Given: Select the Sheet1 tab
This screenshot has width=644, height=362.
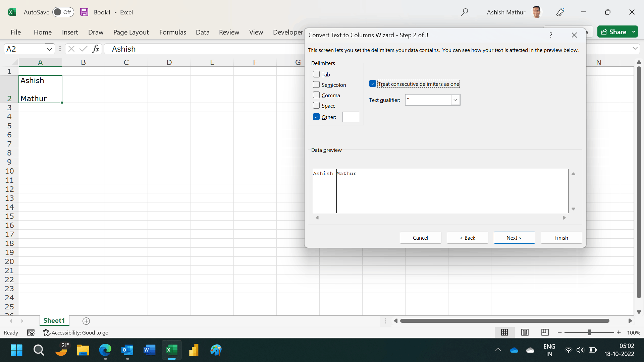Looking at the screenshot, I should pos(54,320).
